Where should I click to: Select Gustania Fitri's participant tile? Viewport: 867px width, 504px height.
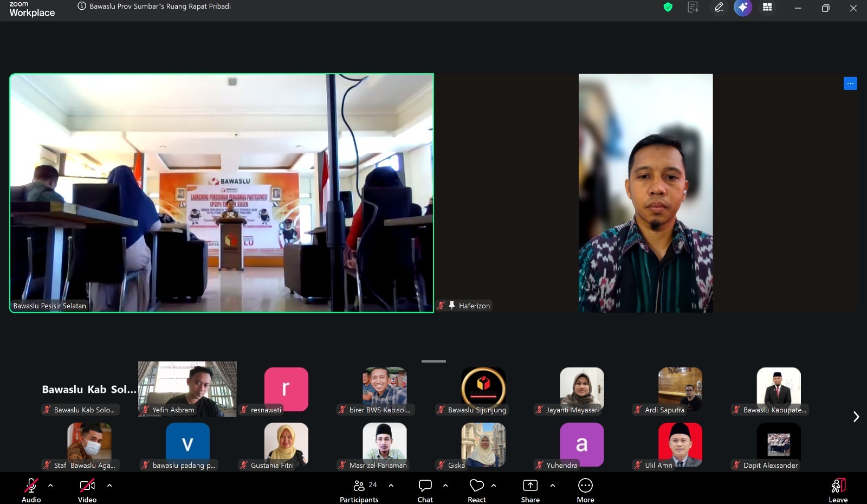point(286,444)
